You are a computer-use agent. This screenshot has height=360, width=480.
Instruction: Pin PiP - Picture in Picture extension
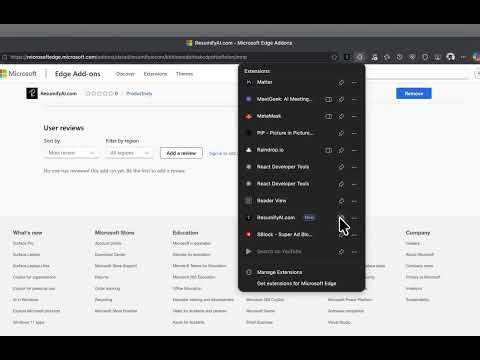(341, 133)
